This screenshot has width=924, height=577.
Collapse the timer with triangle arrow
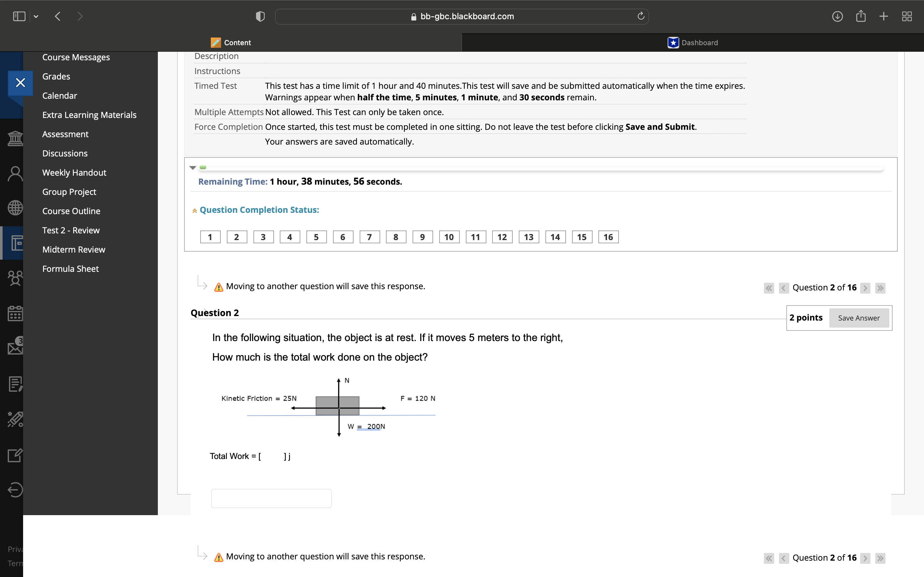(193, 168)
